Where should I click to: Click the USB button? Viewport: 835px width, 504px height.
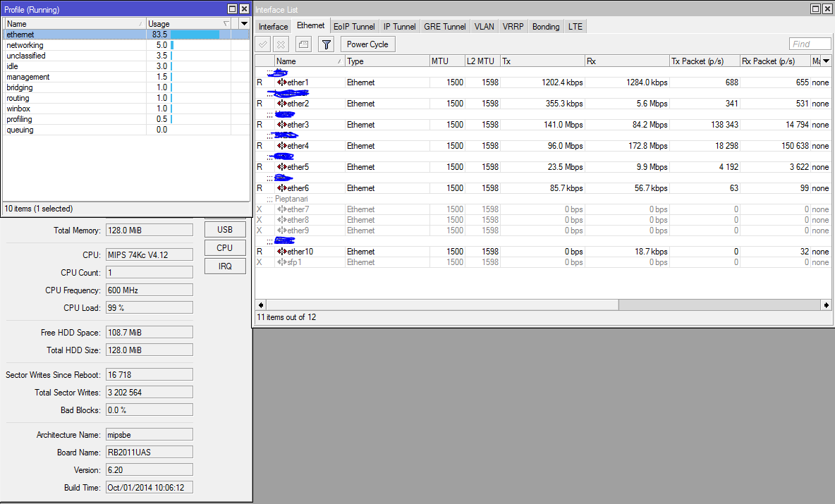point(224,230)
